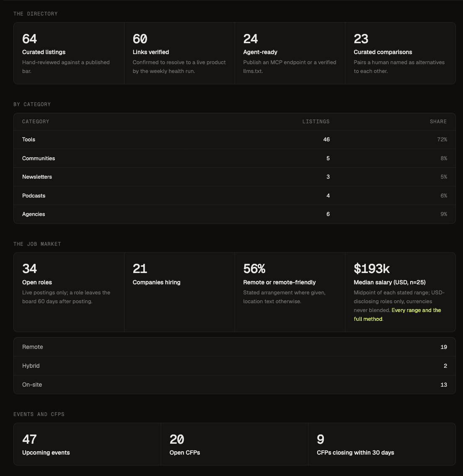
Task: Click the 23 Curated comparisons number
Action: 361,39
